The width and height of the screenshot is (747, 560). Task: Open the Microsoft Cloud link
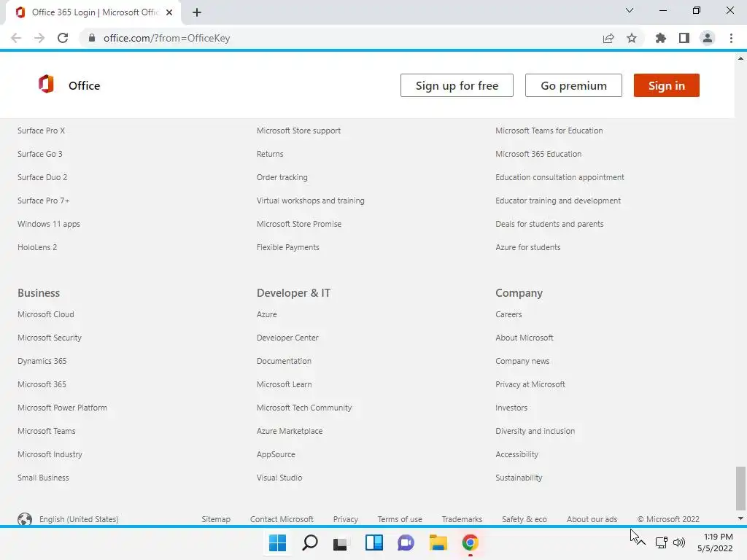tap(46, 314)
